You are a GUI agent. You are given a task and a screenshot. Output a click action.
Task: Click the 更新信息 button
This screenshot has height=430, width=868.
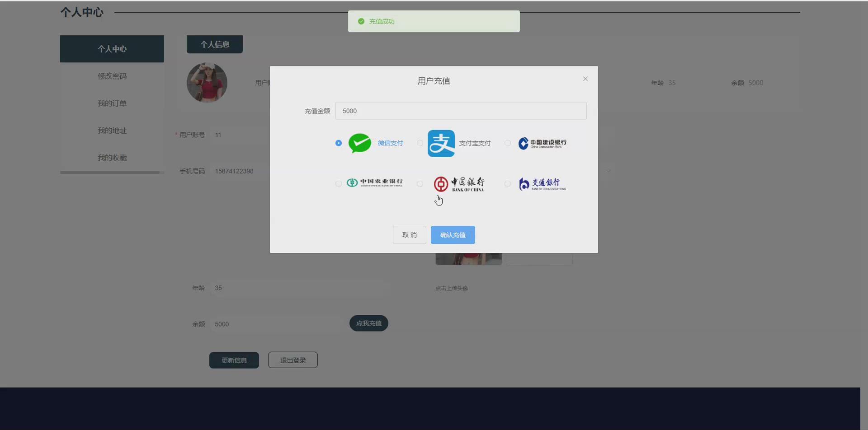click(234, 360)
